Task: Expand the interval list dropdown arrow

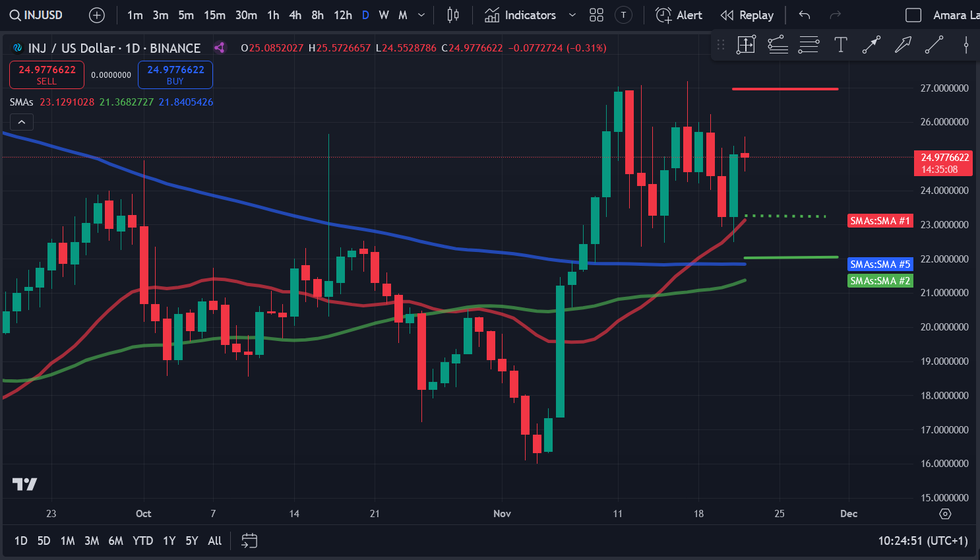Action: [x=422, y=15]
